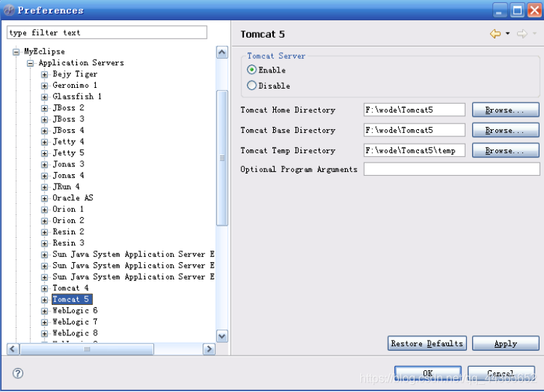
Task: Select the Enable radio button
Action: (252, 70)
